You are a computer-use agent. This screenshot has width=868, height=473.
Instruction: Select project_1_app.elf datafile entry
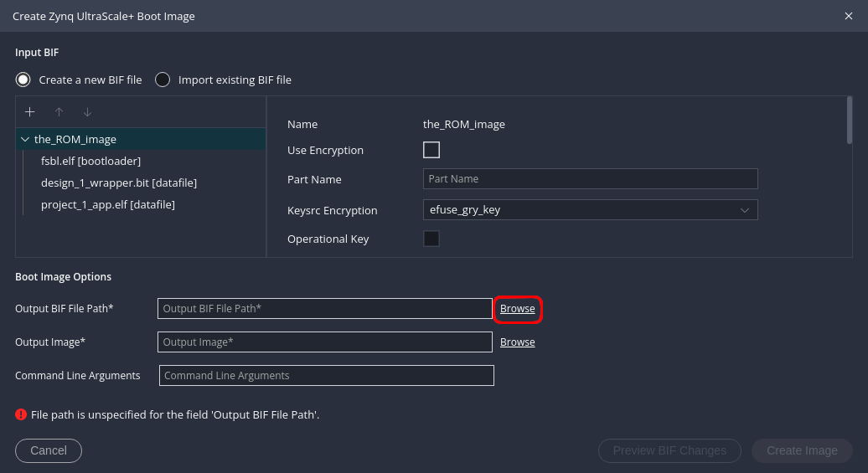point(107,204)
